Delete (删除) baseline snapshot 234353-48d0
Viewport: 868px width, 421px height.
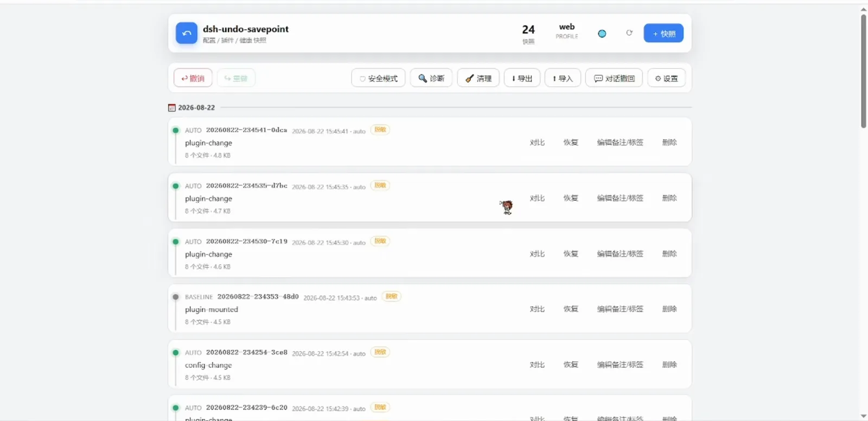pyautogui.click(x=669, y=309)
